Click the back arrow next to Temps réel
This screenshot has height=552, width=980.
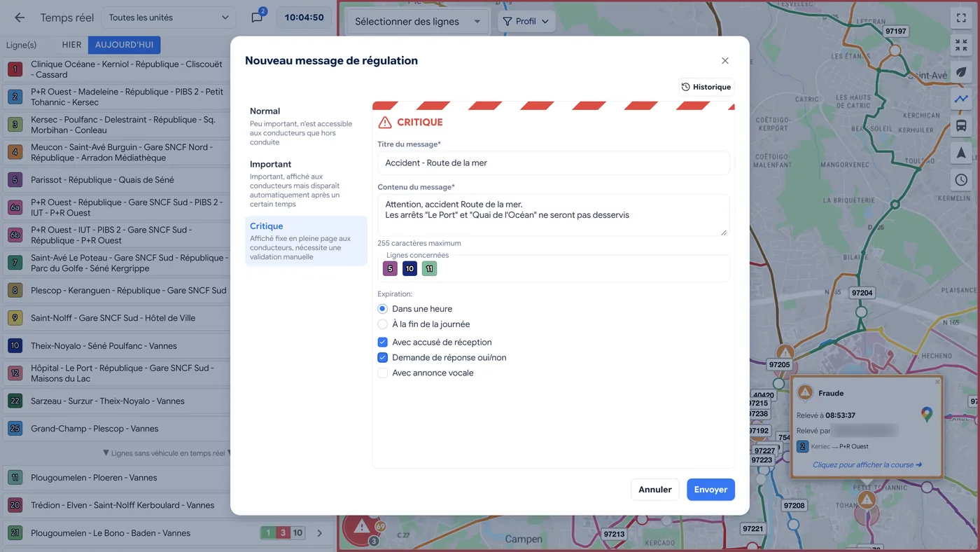[20, 18]
